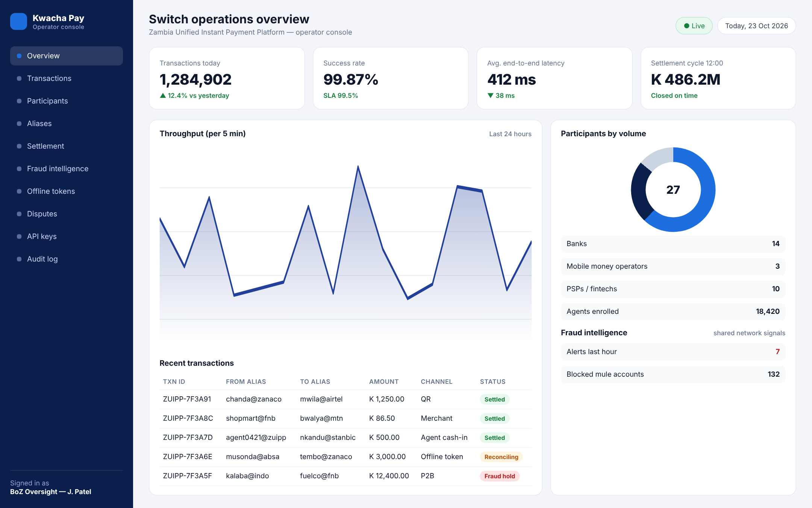The image size is (812, 508).
Task: Click the bright blue donut segment
Action: coord(707,196)
